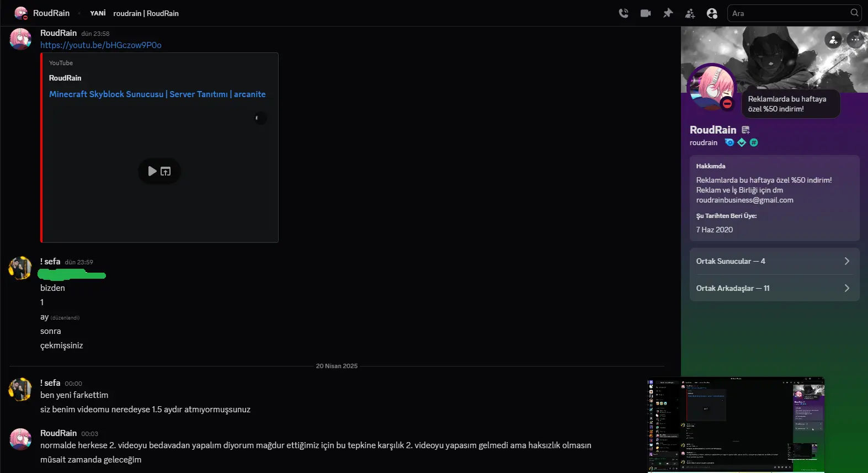868x473 pixels.
Task: Click 'bizden' message text
Action: point(52,288)
